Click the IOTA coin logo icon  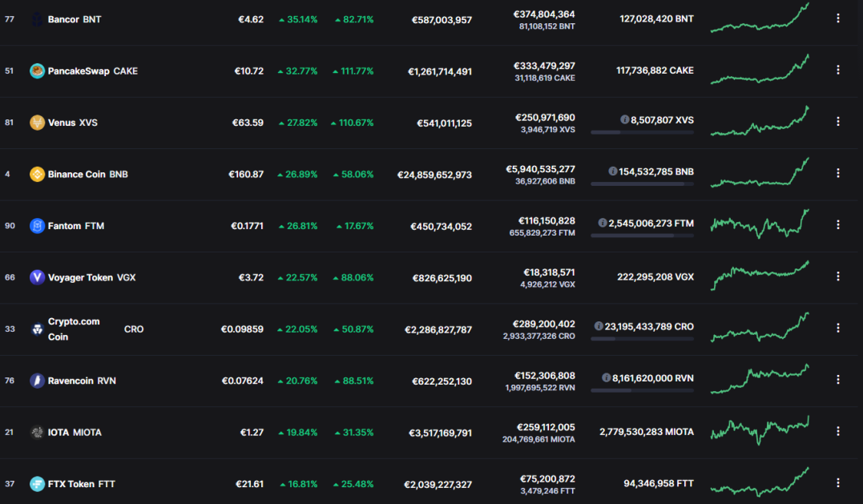37,433
